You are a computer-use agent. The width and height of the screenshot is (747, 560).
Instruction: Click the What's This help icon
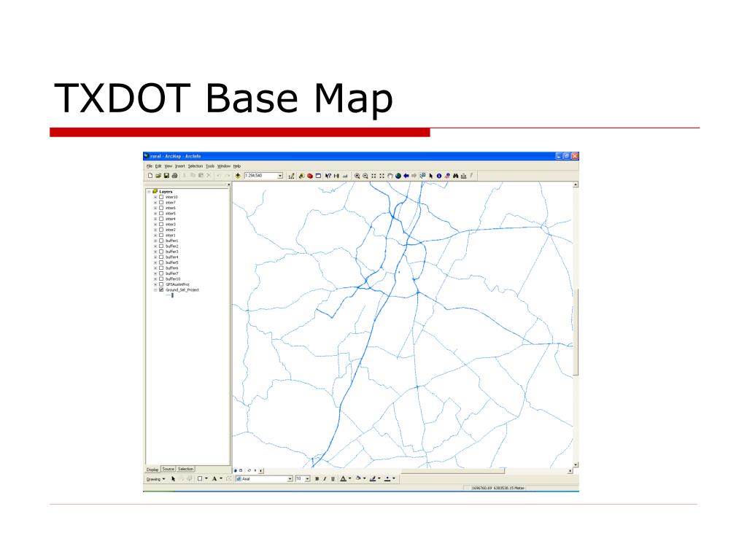click(328, 176)
